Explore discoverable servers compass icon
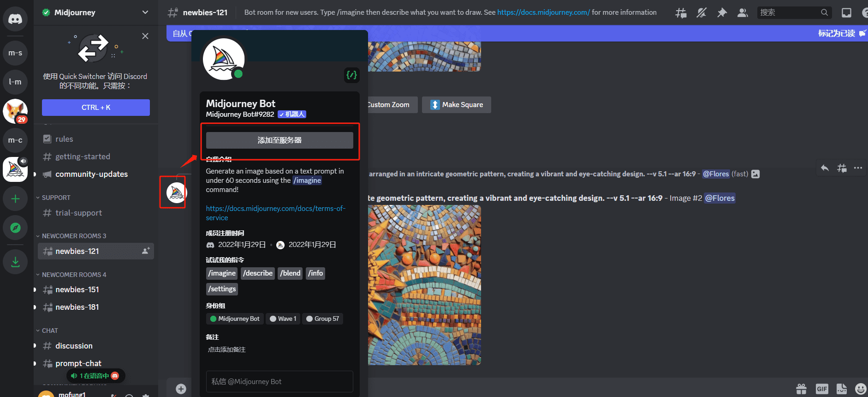The image size is (868, 397). click(15, 228)
